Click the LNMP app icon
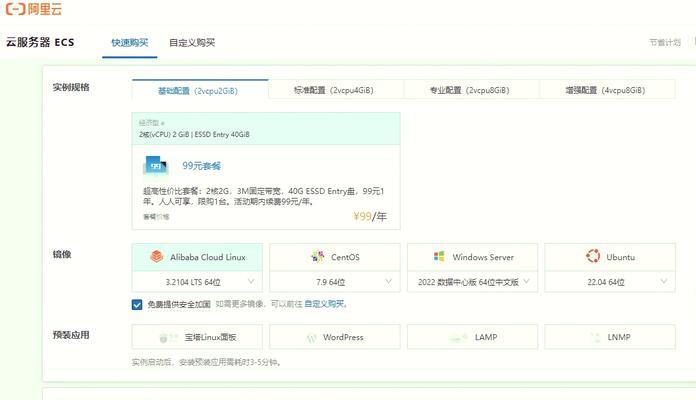Viewport: 696px width, 400px height. click(595, 337)
